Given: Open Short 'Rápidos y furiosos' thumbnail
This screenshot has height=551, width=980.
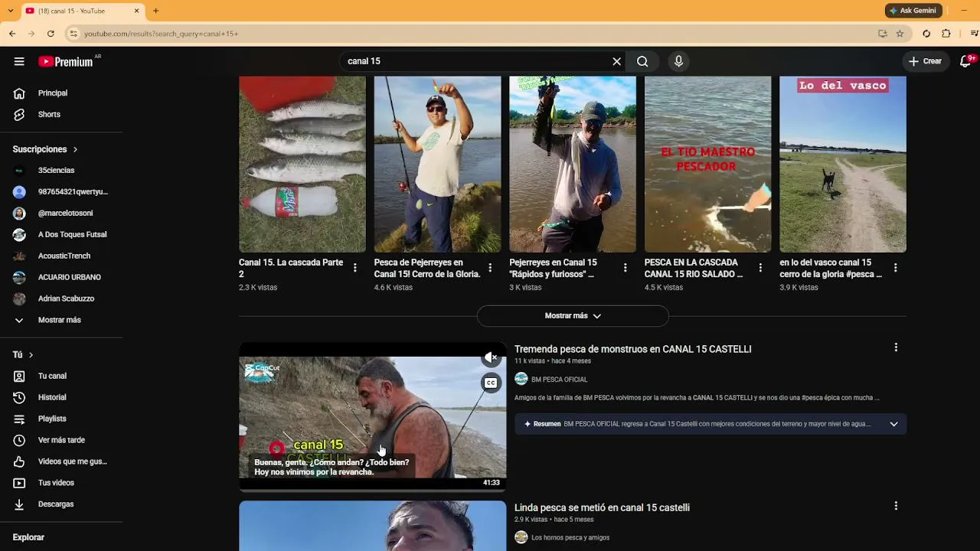Looking at the screenshot, I should point(573,164).
